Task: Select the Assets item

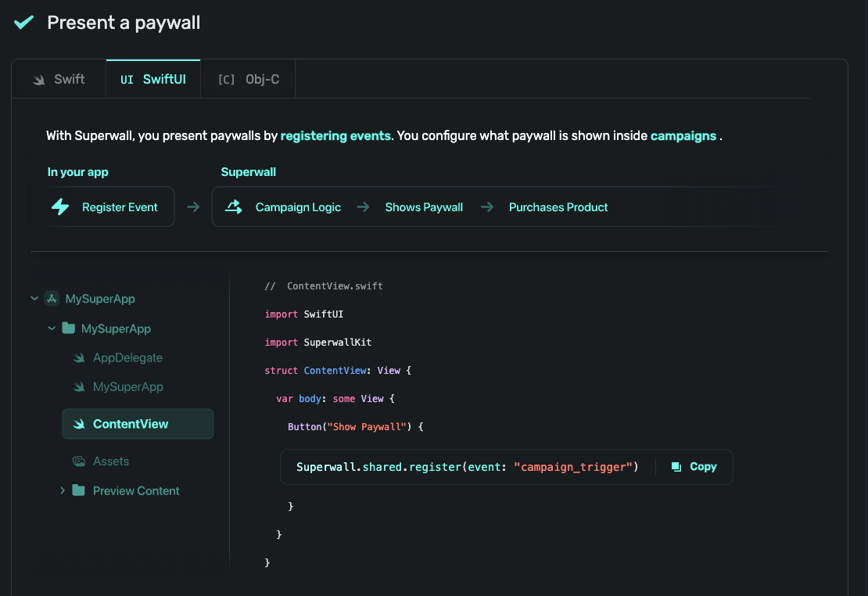Action: pyautogui.click(x=111, y=461)
